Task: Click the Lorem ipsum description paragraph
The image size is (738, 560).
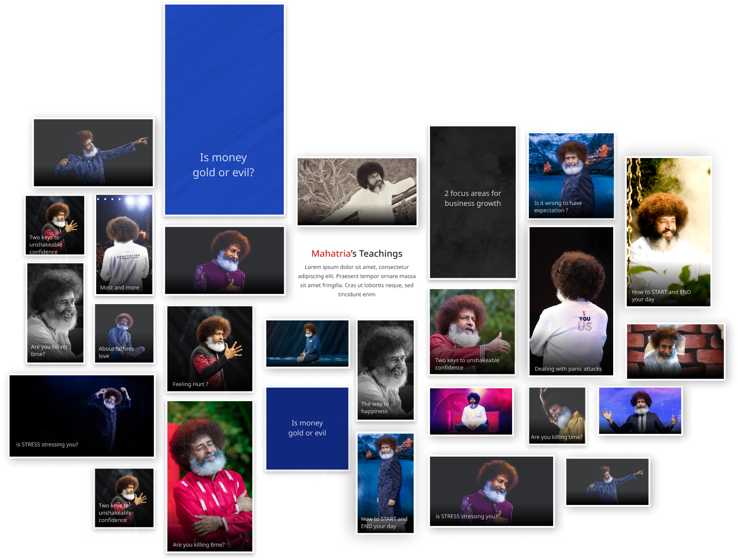Action: 357,281
